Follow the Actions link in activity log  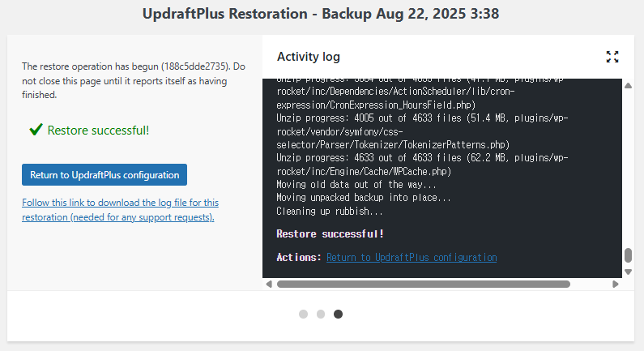click(412, 257)
